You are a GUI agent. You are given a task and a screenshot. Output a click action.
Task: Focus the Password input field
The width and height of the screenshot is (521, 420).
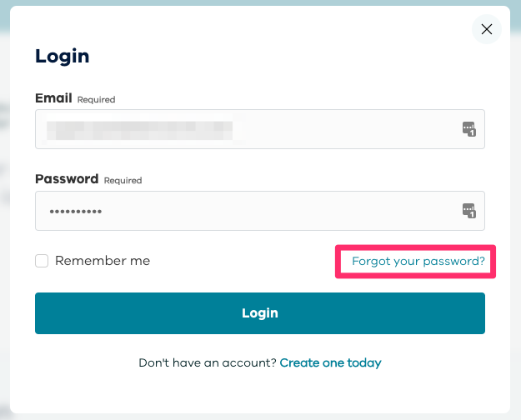coord(250,211)
